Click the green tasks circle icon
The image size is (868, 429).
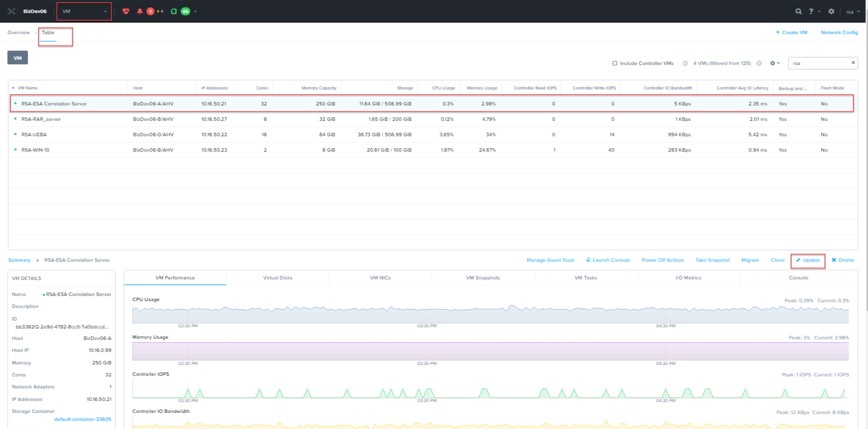coord(174,11)
